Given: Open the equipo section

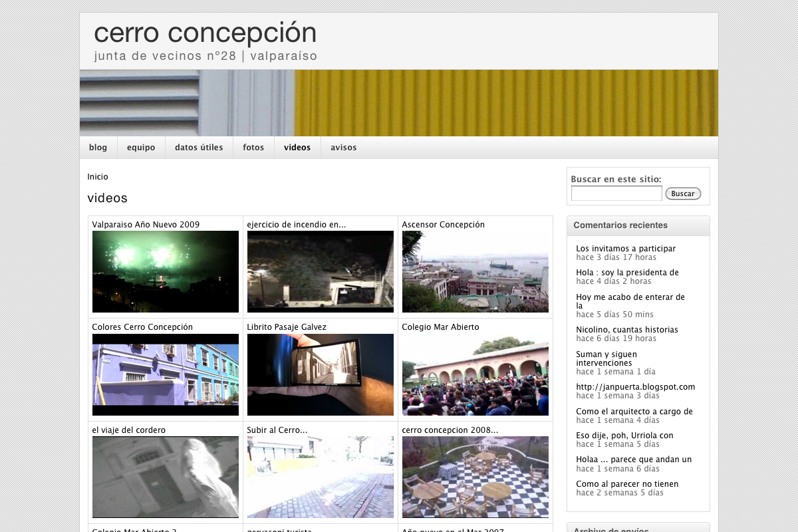Looking at the screenshot, I should [141, 147].
